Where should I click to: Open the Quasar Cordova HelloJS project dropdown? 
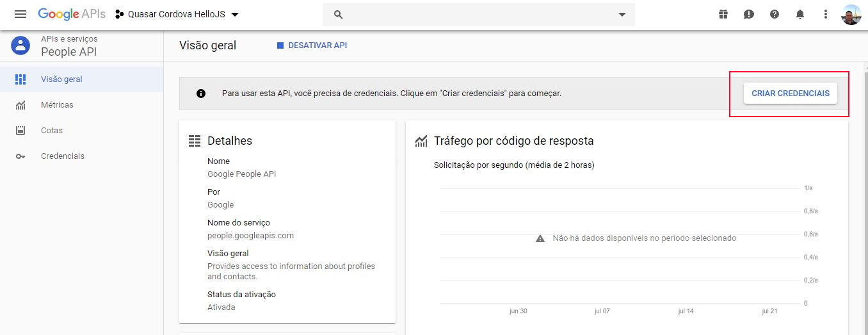tap(177, 14)
